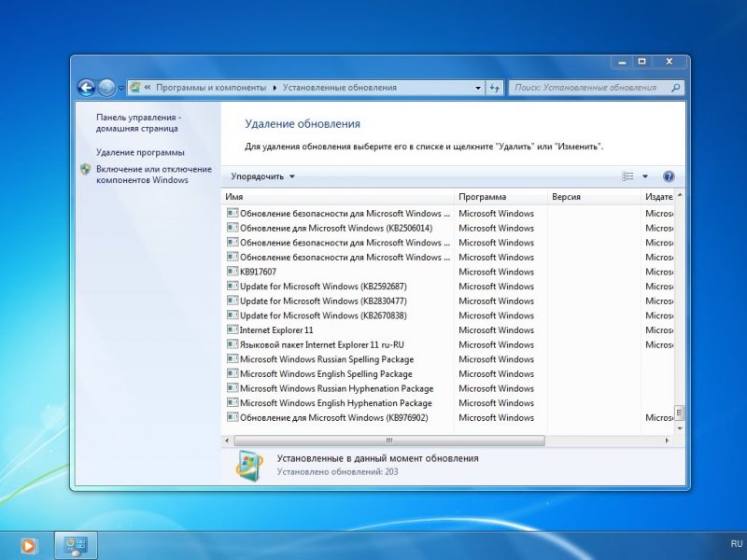Select Update for Microsoft Windows (KB2830477)

[448, 301]
